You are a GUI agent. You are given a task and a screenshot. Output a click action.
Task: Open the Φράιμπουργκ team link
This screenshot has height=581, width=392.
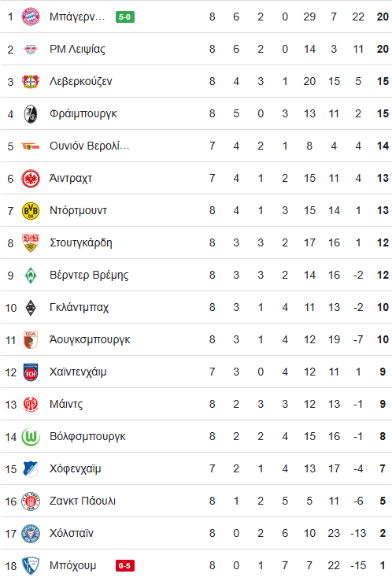coord(83,113)
